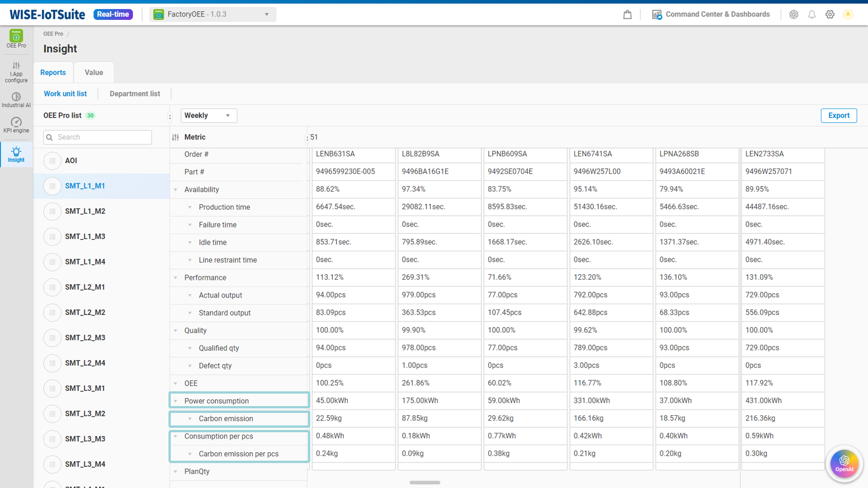This screenshot has width=868, height=488.
Task: Select SMT_L3_M2 in the list
Action: [85, 413]
